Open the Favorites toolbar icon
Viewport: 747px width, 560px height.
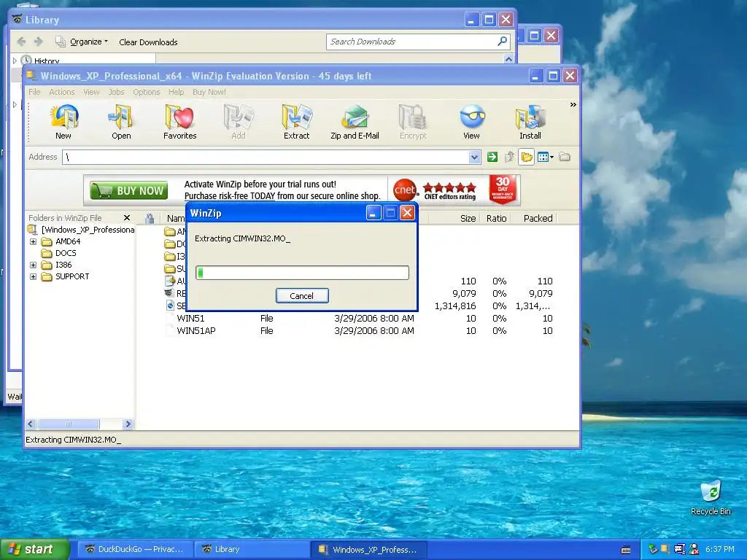tap(179, 122)
